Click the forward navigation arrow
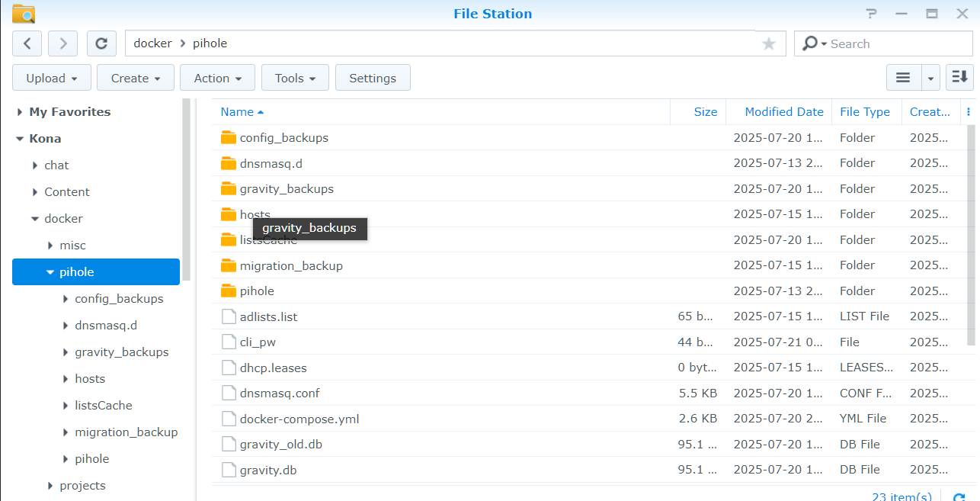980x501 pixels. 62,43
